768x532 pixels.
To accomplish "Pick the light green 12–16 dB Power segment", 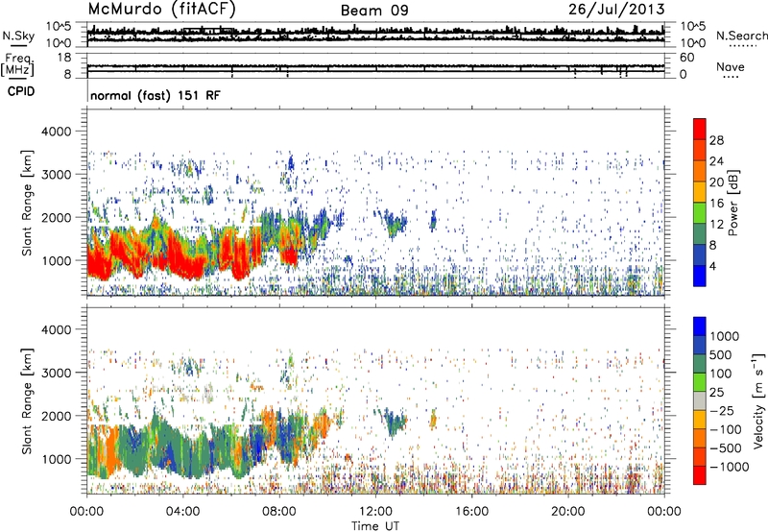I will point(700,213).
